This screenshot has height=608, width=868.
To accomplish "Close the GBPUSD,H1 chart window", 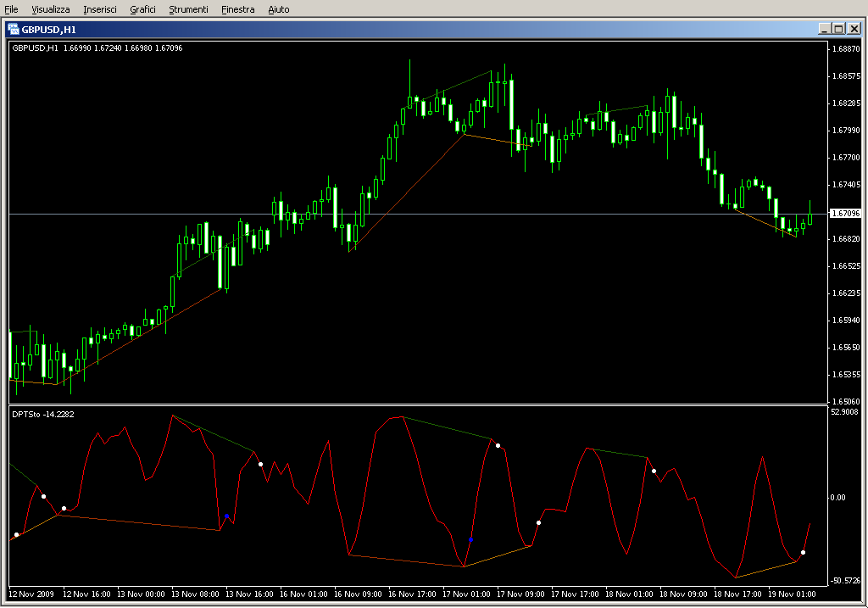I will pos(854,29).
